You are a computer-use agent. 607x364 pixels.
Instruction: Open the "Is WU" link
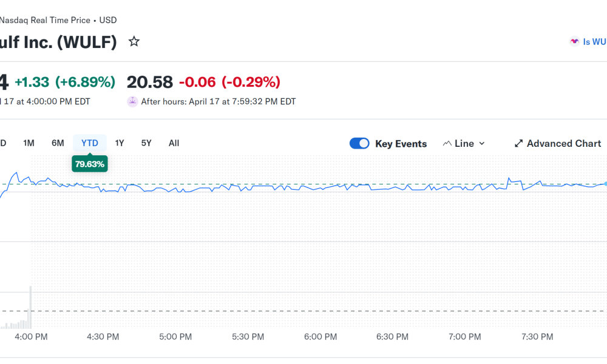tap(594, 42)
